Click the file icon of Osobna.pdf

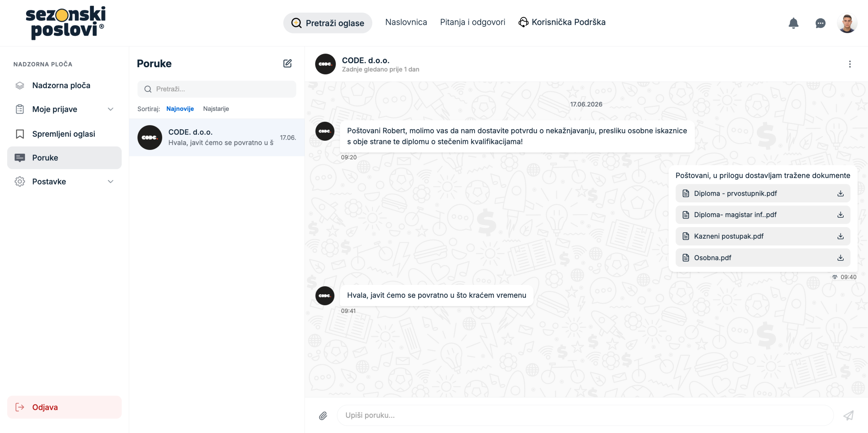point(686,258)
